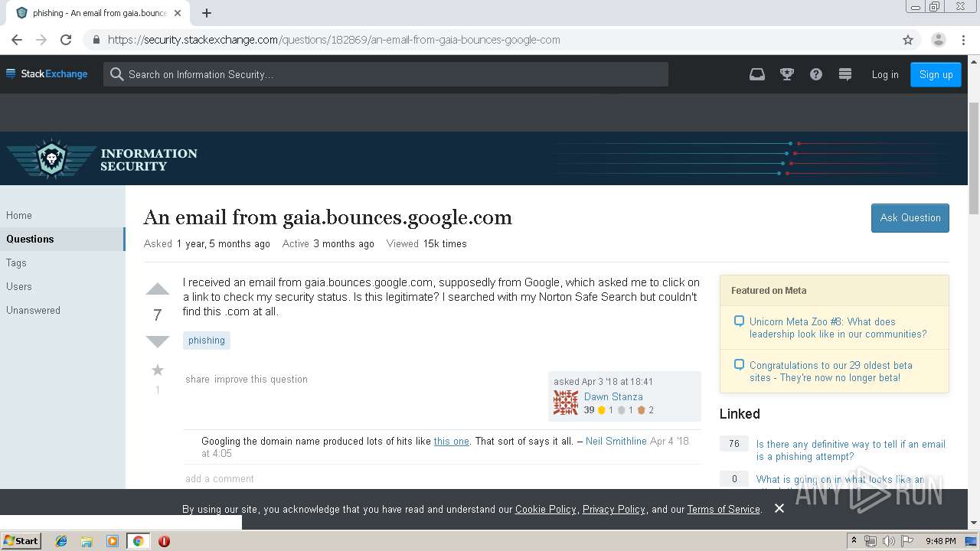Screen dimensions: 980x551
Task: Downvote the question with down arrow
Action: pos(158,341)
